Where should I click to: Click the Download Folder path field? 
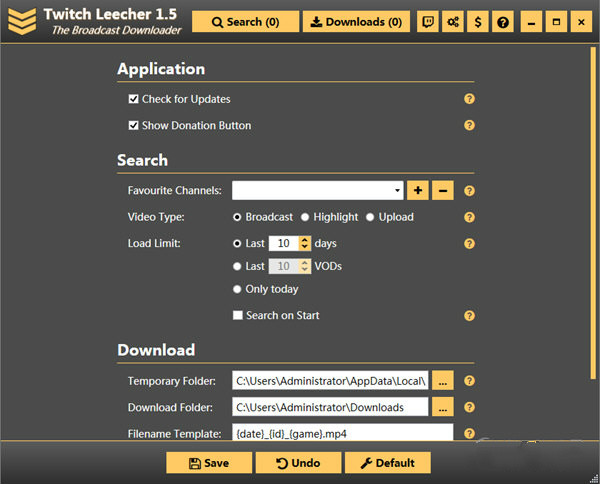(330, 407)
